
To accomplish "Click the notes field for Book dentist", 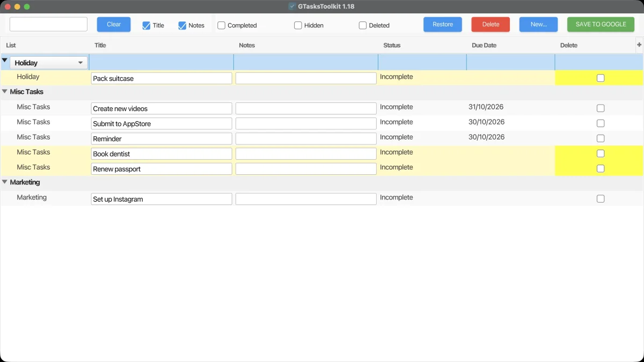I will 306,153.
